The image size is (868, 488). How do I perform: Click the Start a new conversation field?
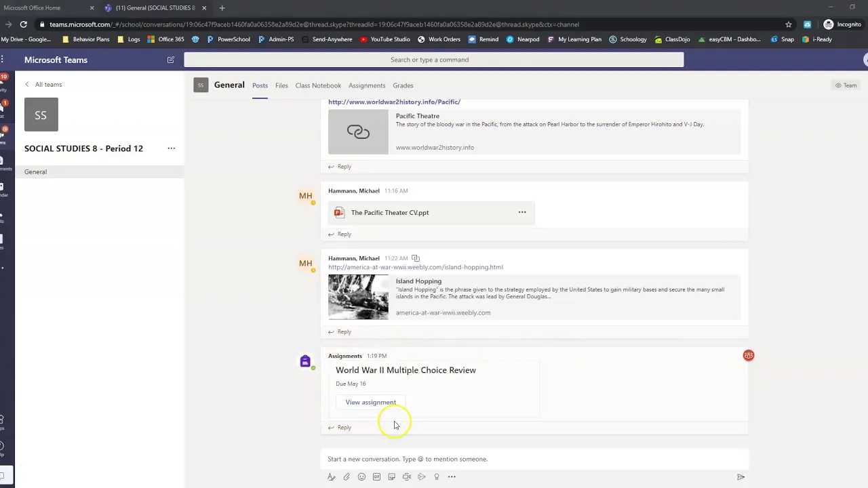535,459
